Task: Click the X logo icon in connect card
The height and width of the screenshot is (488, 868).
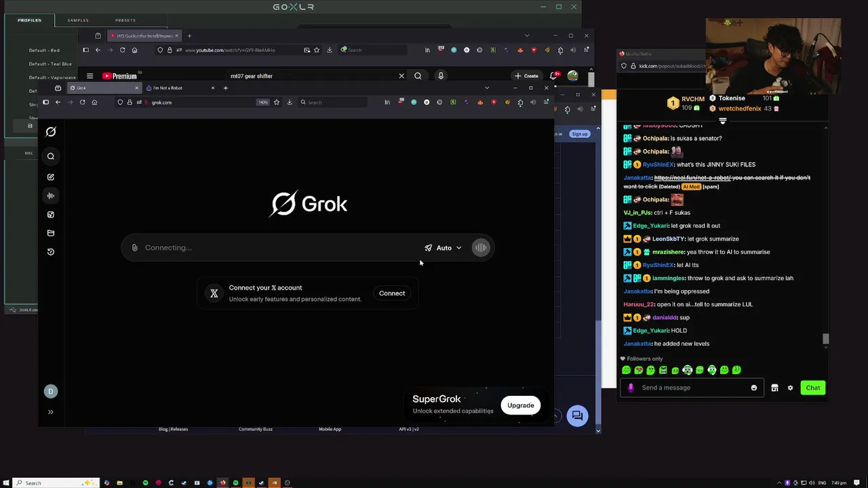Action: 214,293
